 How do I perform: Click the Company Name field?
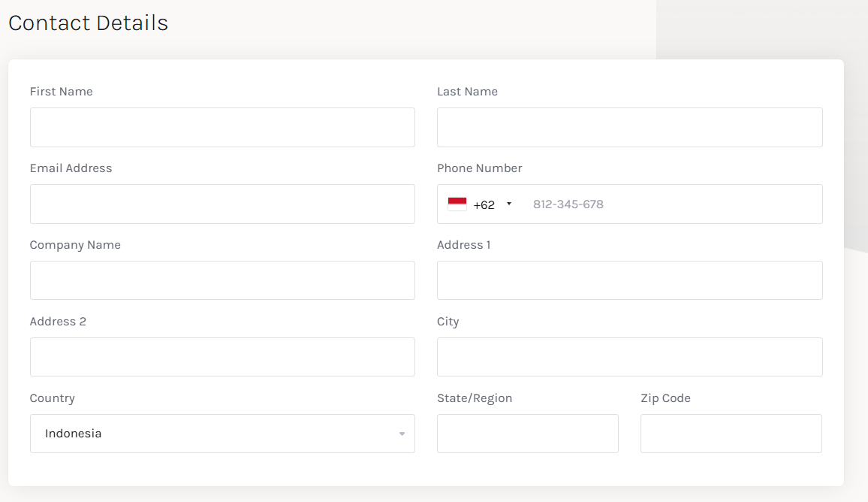[x=222, y=280]
